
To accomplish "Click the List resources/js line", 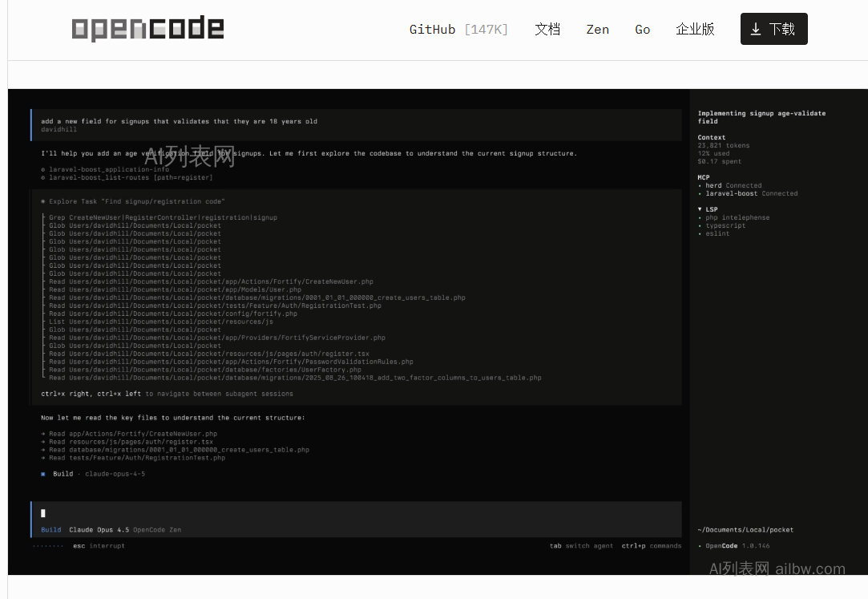I will point(160,322).
